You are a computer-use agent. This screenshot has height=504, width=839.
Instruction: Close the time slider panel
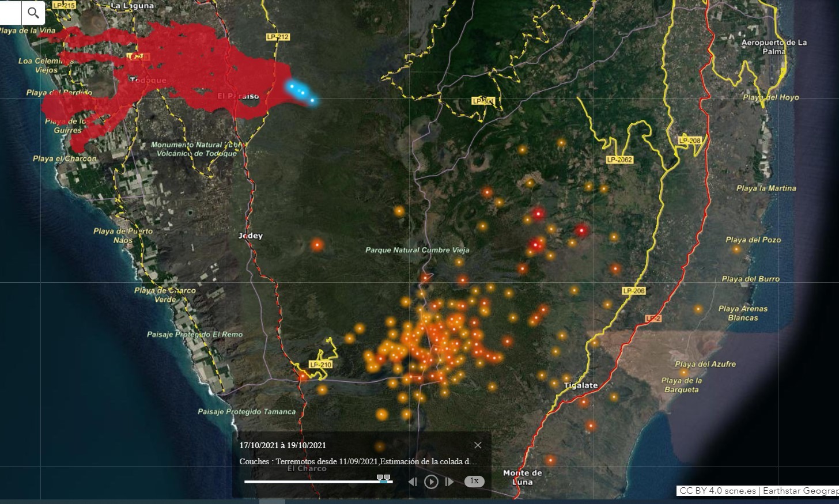pyautogui.click(x=478, y=445)
